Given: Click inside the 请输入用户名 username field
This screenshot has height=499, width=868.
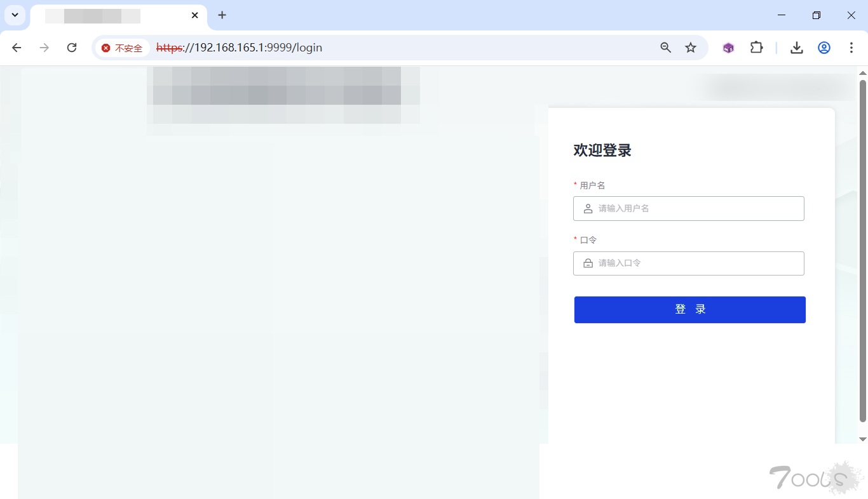Looking at the screenshot, I should 689,208.
